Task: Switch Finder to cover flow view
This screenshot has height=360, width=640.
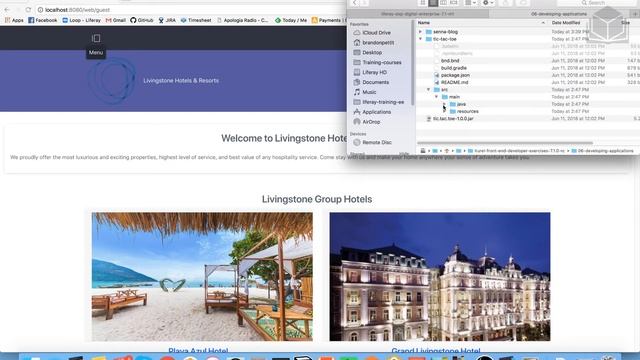Action: [x=453, y=3]
